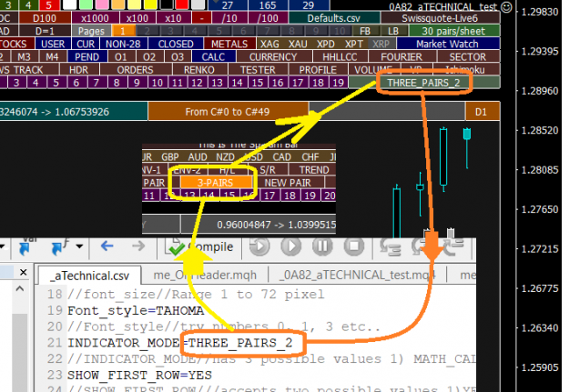The height and width of the screenshot is (392, 569).
Task: Click the scroll-up chevron in the editor panel
Action: click(x=20, y=289)
